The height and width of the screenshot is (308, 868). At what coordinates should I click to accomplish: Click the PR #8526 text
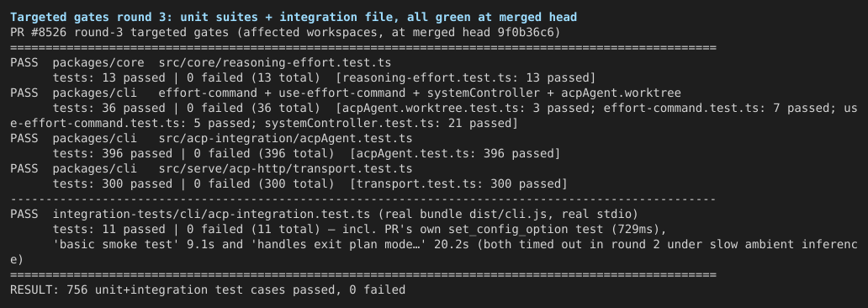point(39,32)
